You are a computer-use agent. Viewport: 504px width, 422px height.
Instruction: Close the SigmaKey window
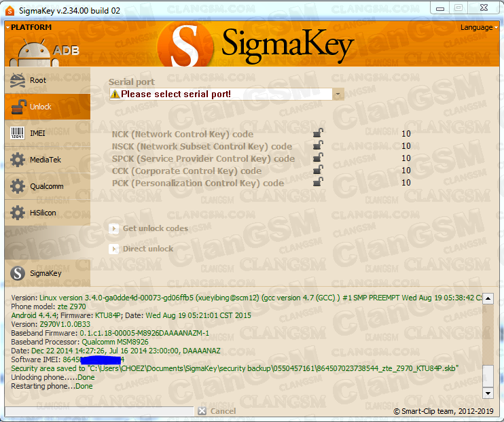tap(484, 8)
